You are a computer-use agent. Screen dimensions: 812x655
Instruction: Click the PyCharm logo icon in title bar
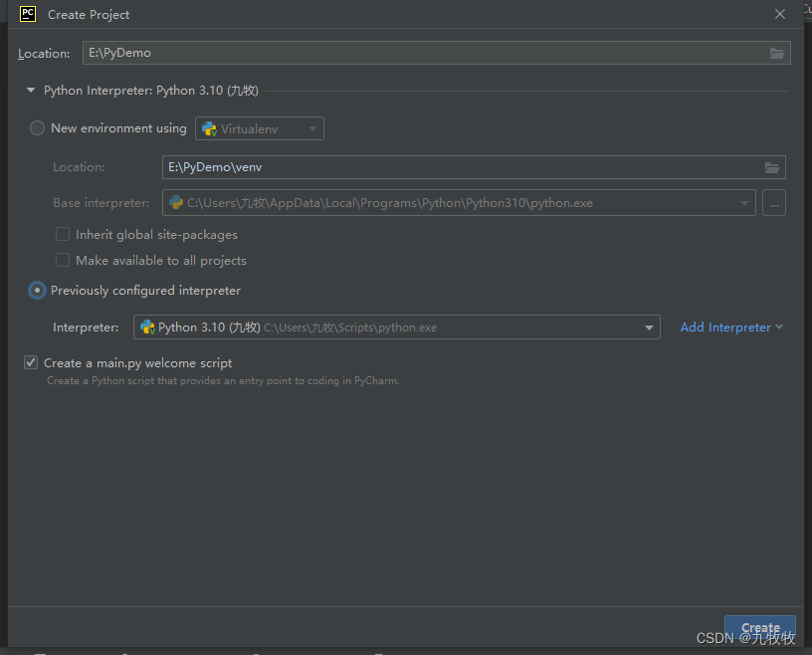28,14
